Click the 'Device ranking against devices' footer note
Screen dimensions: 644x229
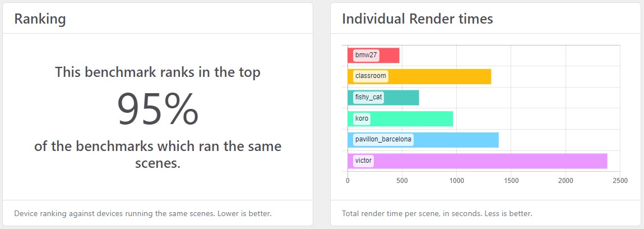[x=143, y=214]
